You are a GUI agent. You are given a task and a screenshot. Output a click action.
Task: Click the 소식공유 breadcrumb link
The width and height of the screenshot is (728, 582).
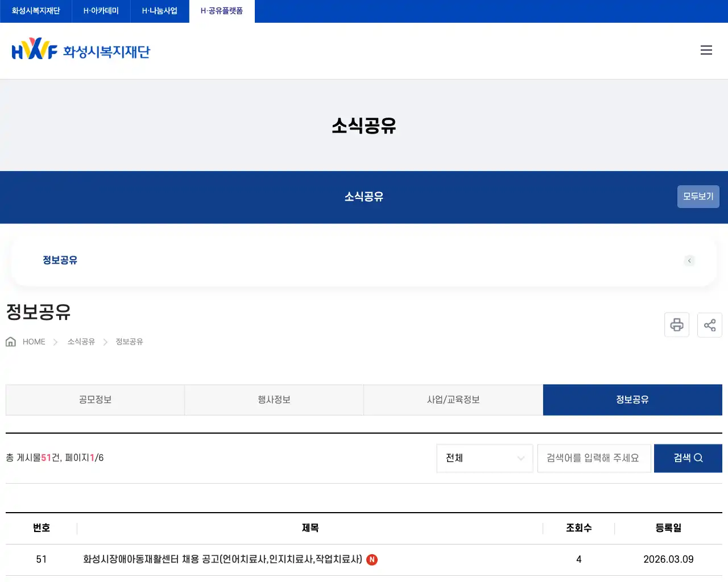click(x=80, y=342)
